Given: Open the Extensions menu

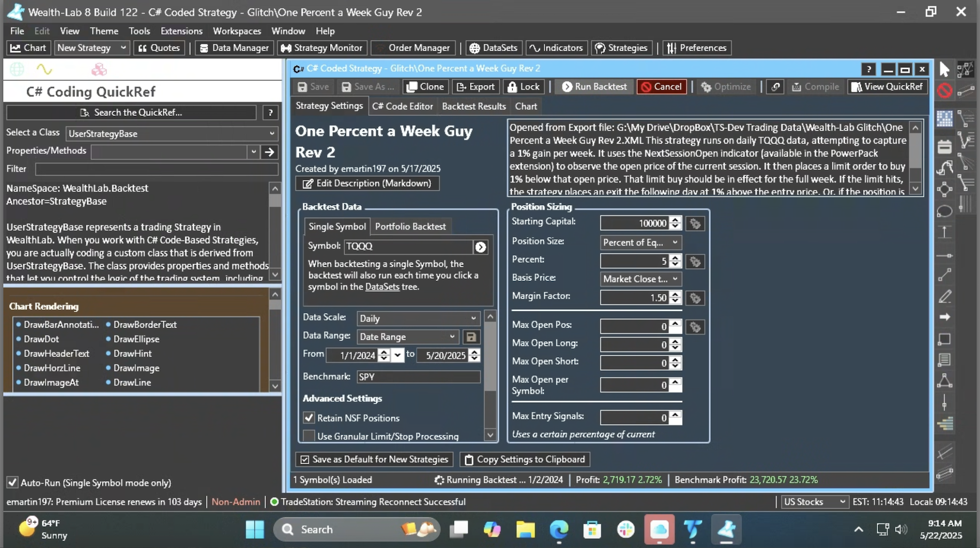Looking at the screenshot, I should click(182, 31).
